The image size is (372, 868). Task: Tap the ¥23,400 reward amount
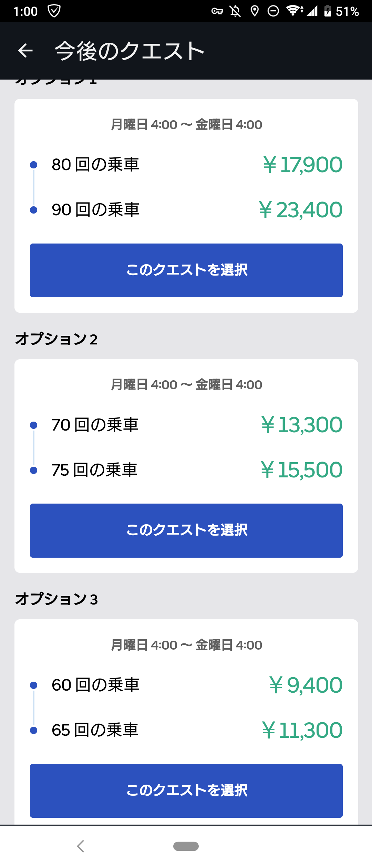tap(300, 210)
